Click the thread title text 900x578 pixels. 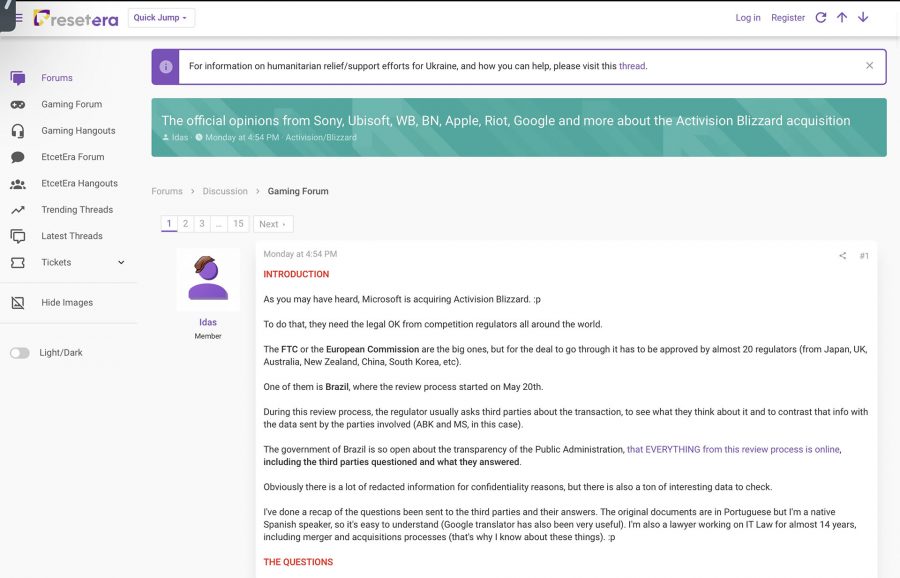506,121
